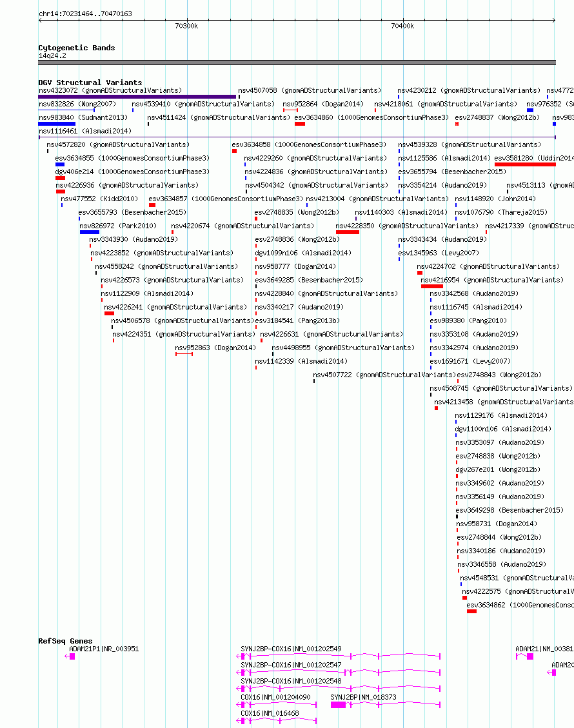Click the blue bar under nsv976352

pyautogui.click(x=530, y=110)
